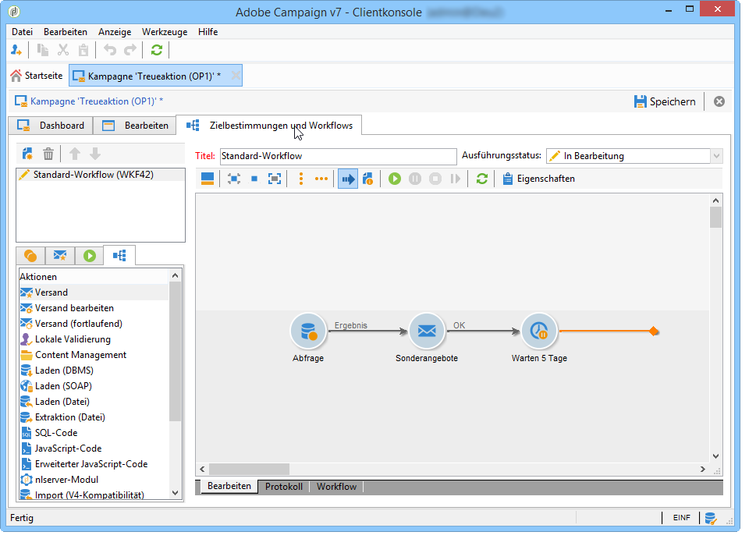
Task: Click the frame selection zoom icon
Action: 275,179
